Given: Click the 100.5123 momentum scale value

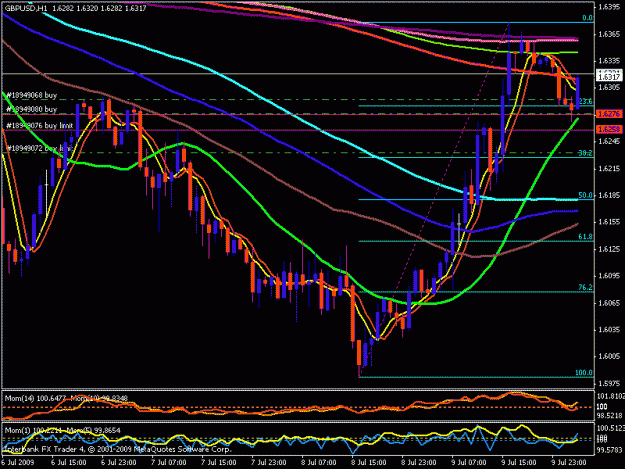Looking at the screenshot, I should pyautogui.click(x=610, y=428).
